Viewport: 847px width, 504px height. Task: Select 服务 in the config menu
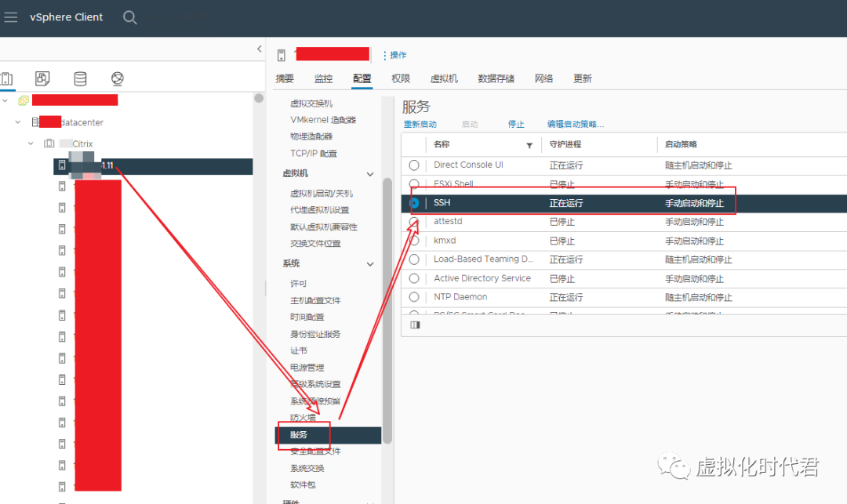pos(328,435)
